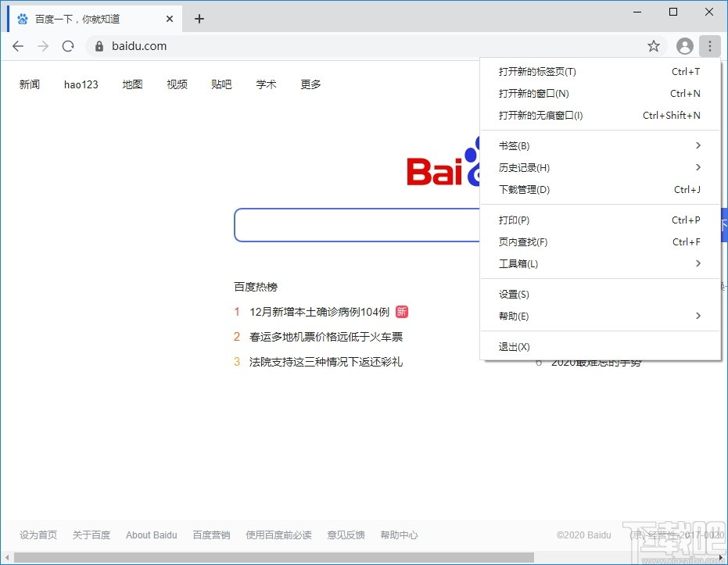The image size is (728, 565).
Task: Click the profile avatar icon
Action: [x=683, y=46]
